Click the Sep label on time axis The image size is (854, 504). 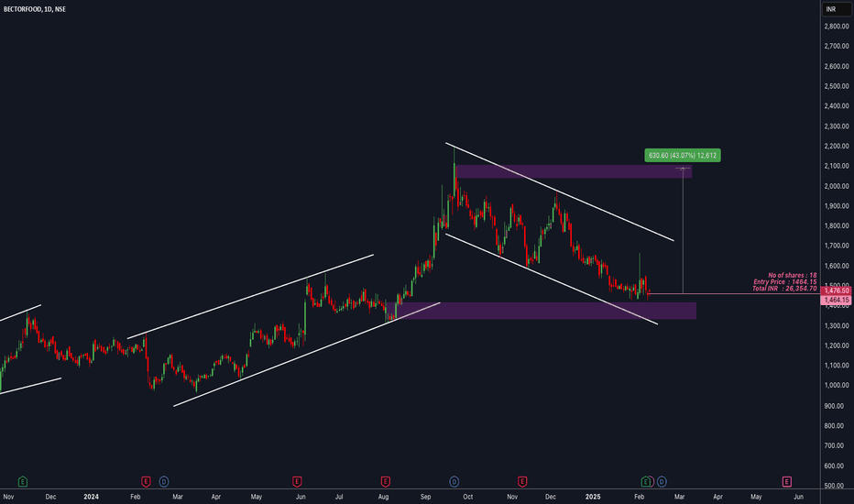point(425,497)
